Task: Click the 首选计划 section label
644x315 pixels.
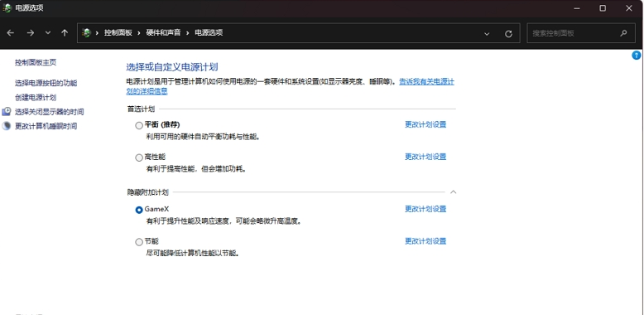Action: [141, 109]
